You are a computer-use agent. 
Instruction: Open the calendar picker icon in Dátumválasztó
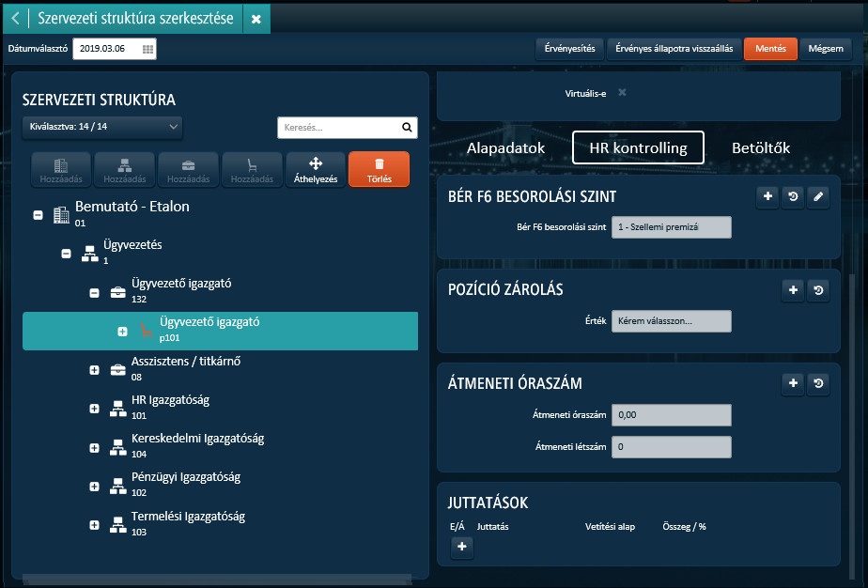point(147,49)
